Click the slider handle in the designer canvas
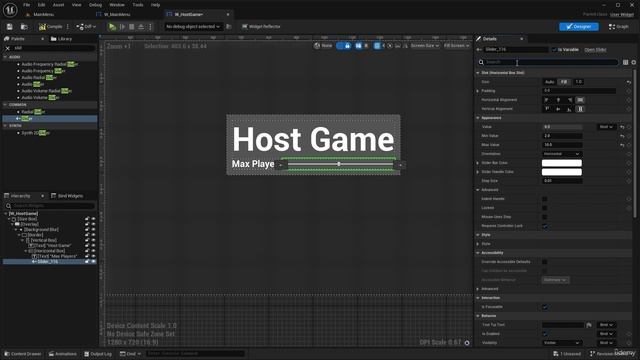The height and width of the screenshot is (360, 640). 339,164
